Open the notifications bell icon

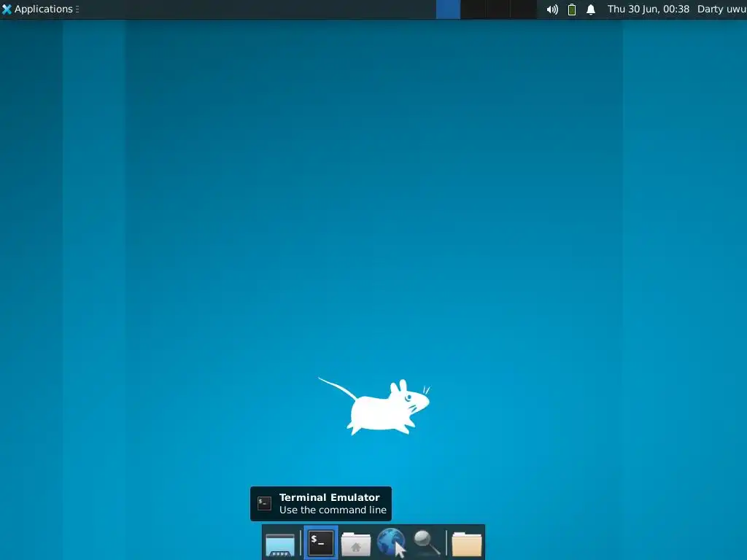tap(591, 9)
